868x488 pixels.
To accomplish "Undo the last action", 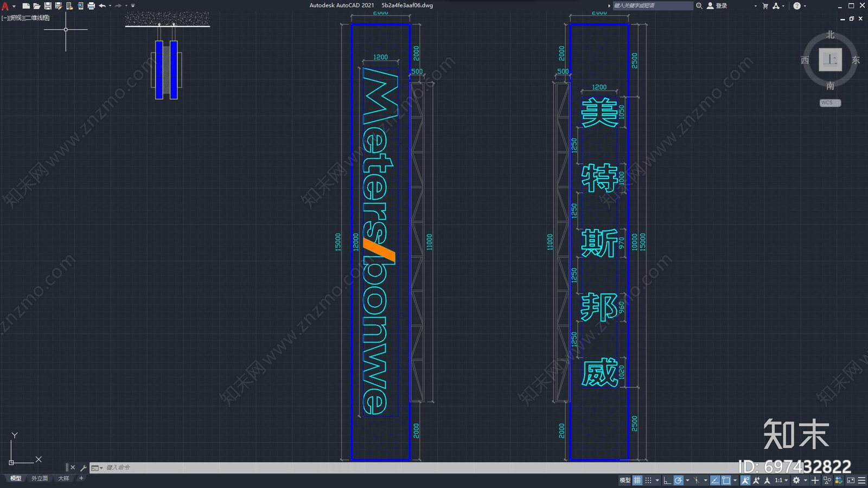I will click(x=102, y=6).
